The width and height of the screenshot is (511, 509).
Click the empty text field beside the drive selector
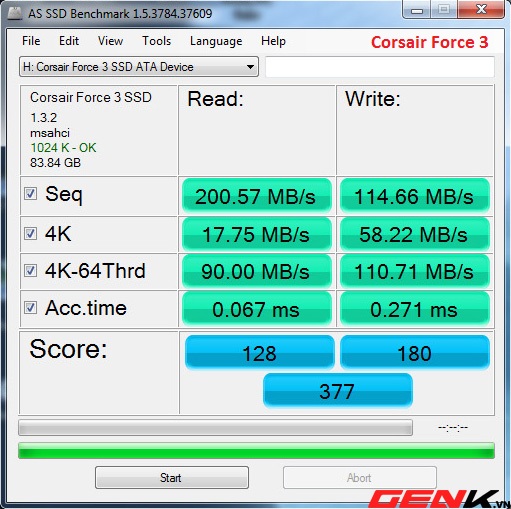coord(380,67)
